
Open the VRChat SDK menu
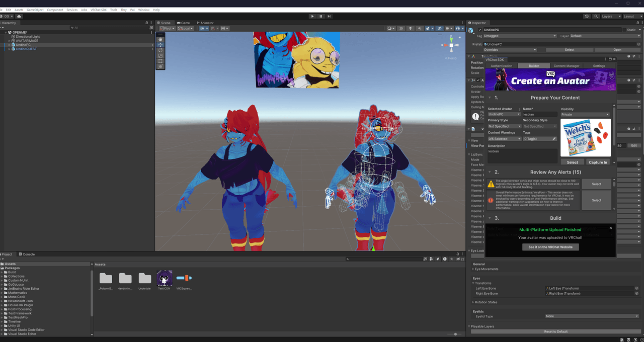pos(99,10)
